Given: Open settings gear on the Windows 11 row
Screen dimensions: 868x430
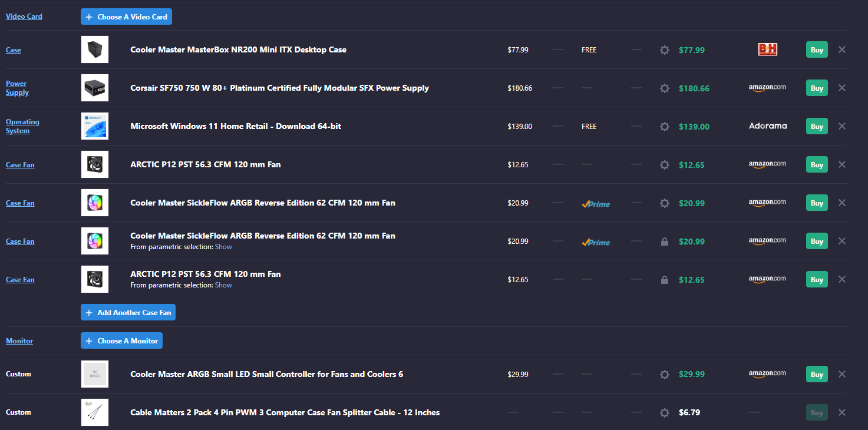Looking at the screenshot, I should pyautogui.click(x=665, y=126).
